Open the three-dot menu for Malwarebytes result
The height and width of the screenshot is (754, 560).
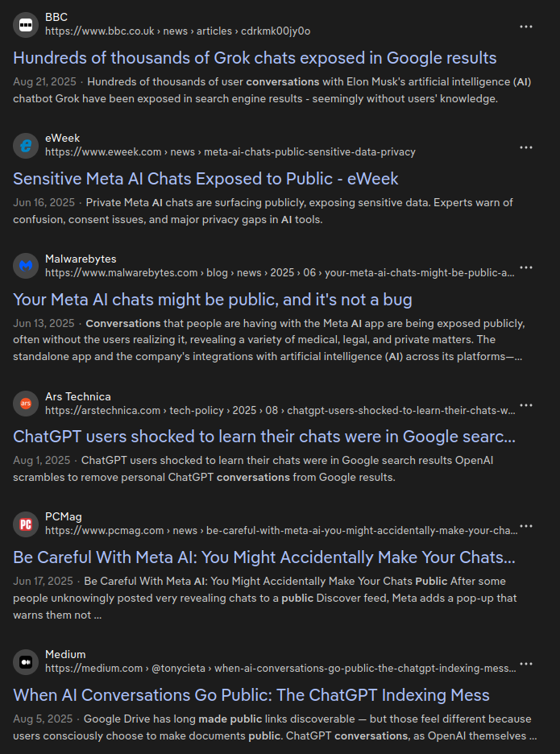[x=526, y=267]
